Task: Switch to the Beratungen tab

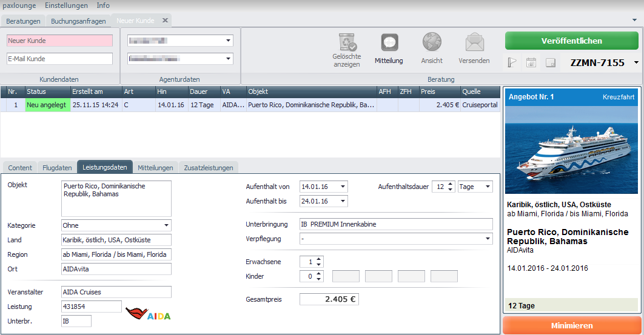Action: (23, 21)
